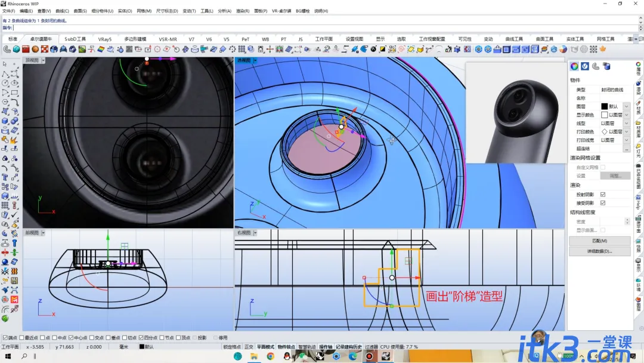Open the 图层 layer dropdown
This screenshot has height=363, width=644.
pos(626,106)
